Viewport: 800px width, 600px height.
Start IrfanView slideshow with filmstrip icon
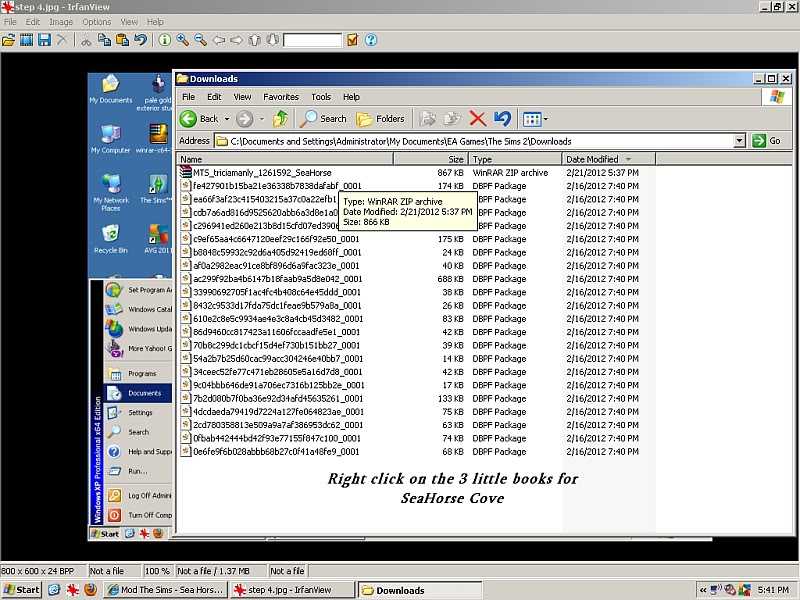click(27, 40)
